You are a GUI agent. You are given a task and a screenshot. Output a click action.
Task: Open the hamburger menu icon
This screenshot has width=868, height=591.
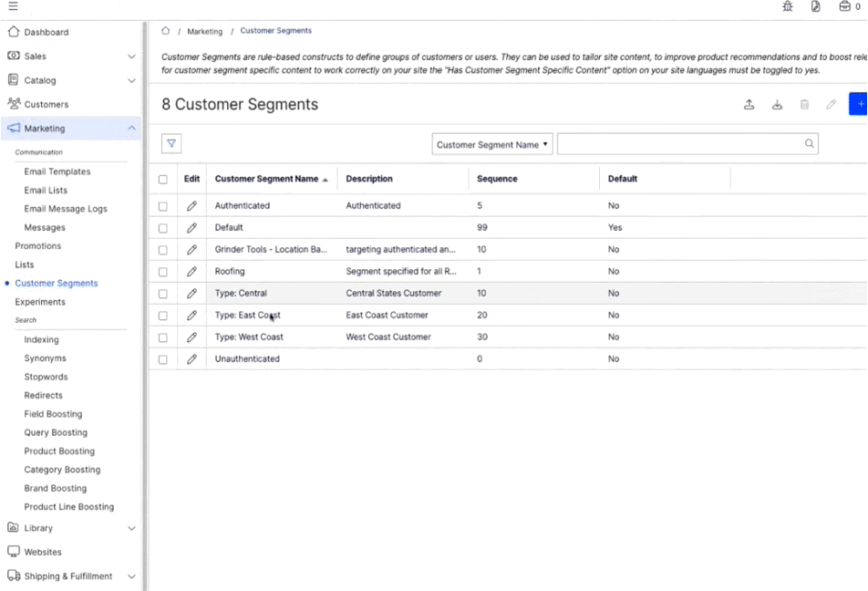tap(13, 6)
